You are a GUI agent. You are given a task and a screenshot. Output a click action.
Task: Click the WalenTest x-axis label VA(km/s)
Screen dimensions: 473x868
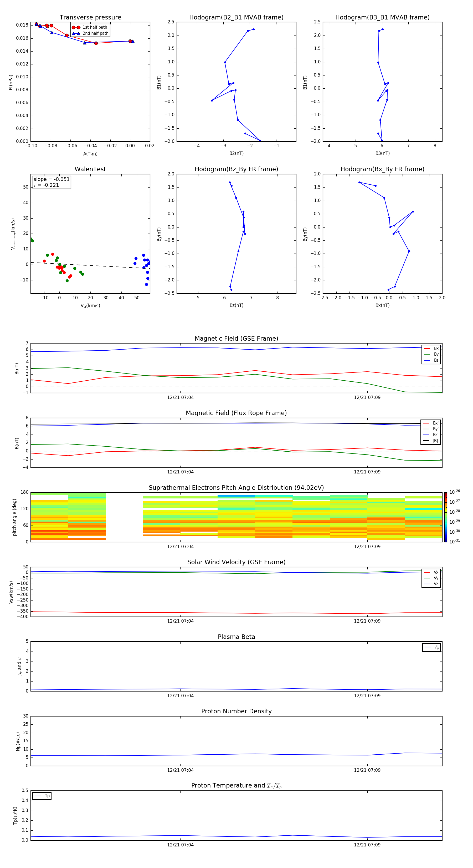(90, 306)
